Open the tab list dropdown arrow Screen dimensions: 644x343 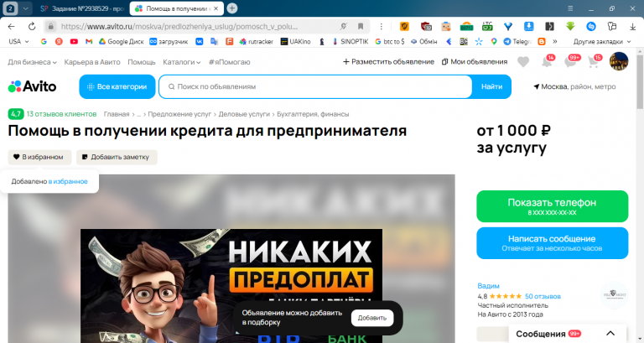pyautogui.click(x=25, y=8)
